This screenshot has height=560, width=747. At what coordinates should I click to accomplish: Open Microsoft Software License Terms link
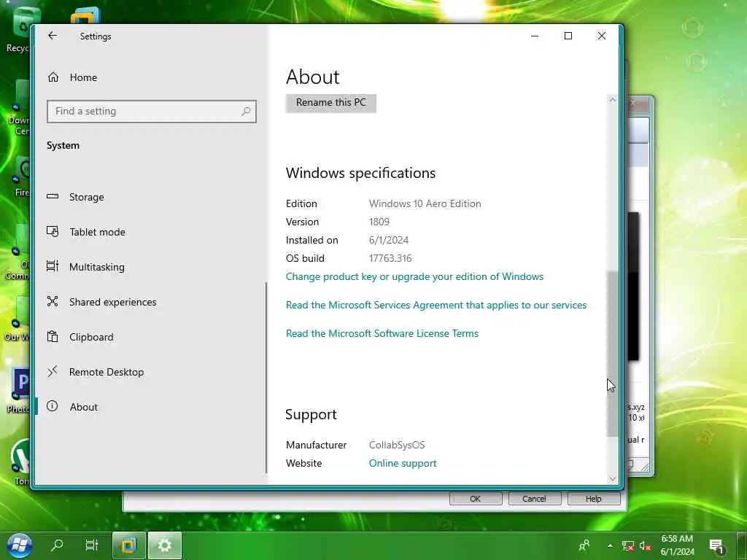pyautogui.click(x=382, y=334)
